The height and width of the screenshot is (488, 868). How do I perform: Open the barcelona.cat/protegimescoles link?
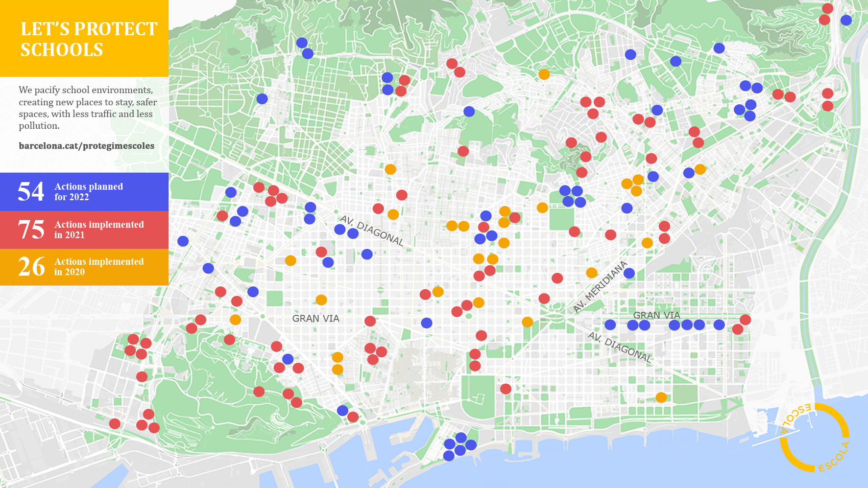pyautogui.click(x=86, y=146)
